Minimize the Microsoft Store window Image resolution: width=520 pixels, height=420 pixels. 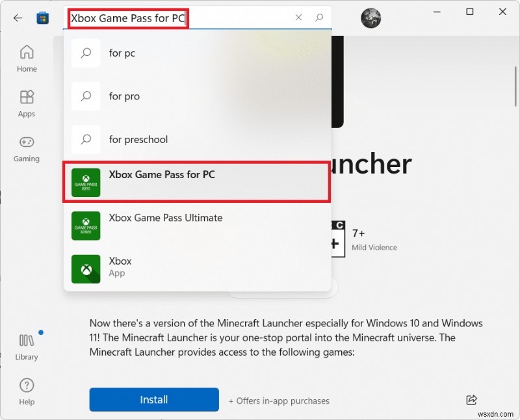(437, 12)
